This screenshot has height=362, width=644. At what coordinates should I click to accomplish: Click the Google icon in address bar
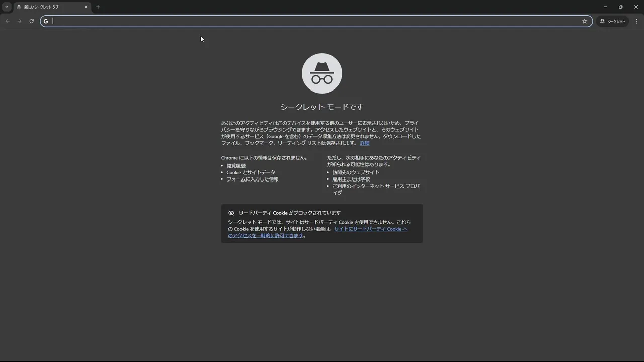46,21
